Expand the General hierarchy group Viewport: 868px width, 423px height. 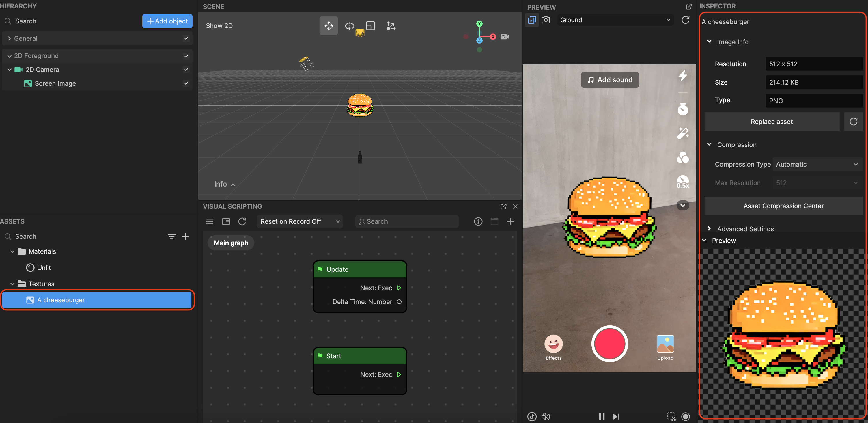pyautogui.click(x=10, y=38)
